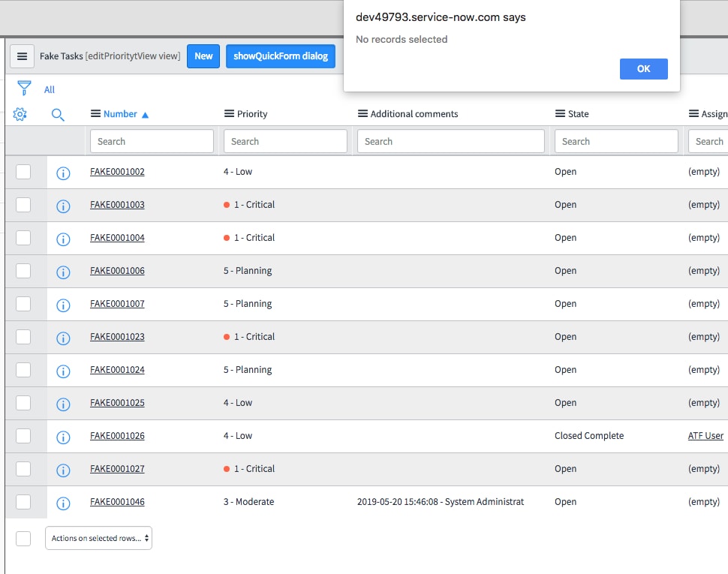Toggle the Number column sort arrow

[146, 114]
